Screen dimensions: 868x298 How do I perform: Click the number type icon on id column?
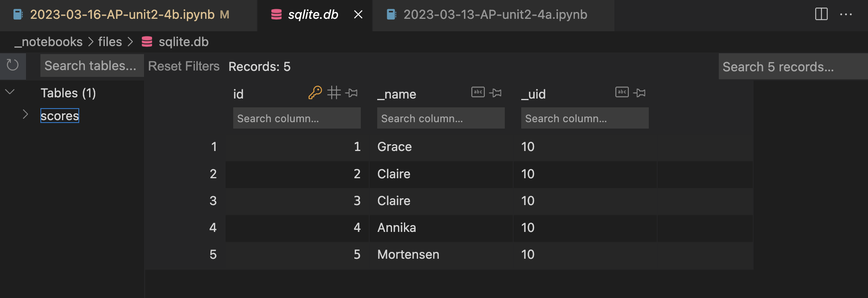[334, 93]
